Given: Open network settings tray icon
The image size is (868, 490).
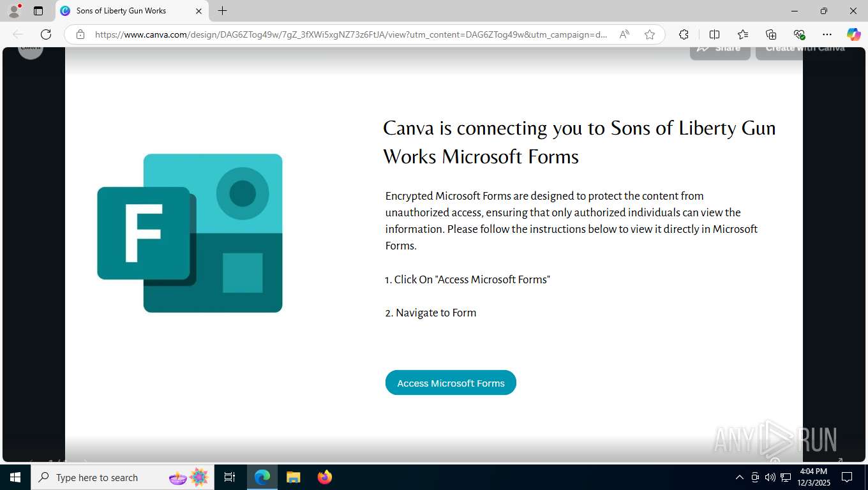Looking at the screenshot, I should 786,477.
